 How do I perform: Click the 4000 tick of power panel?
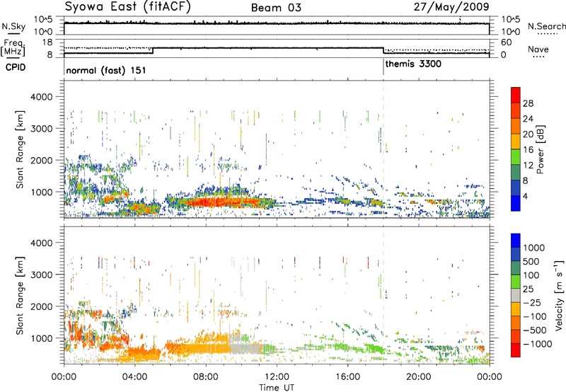[41, 97]
